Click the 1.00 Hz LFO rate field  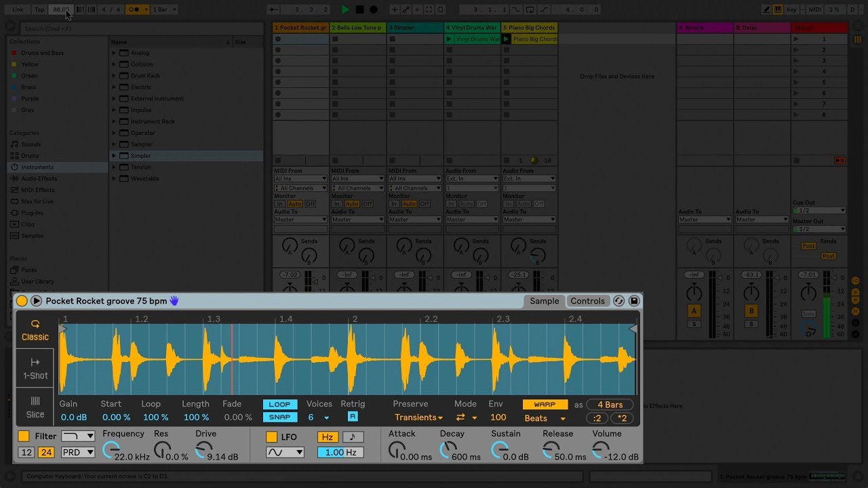[340, 452]
